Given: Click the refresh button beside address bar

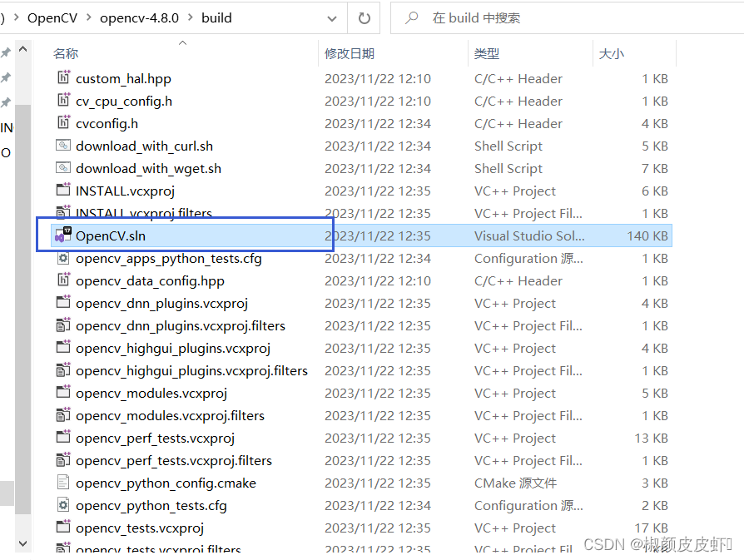Looking at the screenshot, I should click(x=364, y=18).
